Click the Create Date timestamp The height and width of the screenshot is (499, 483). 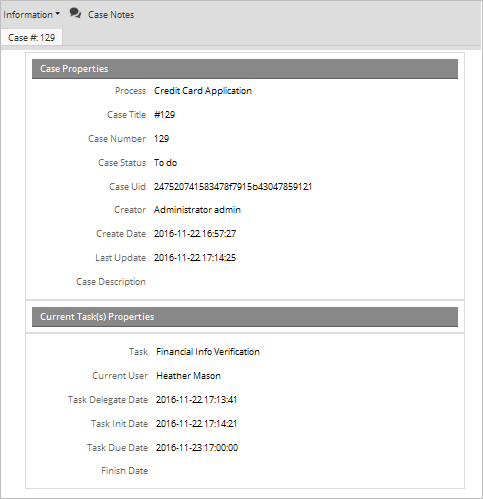(195, 234)
